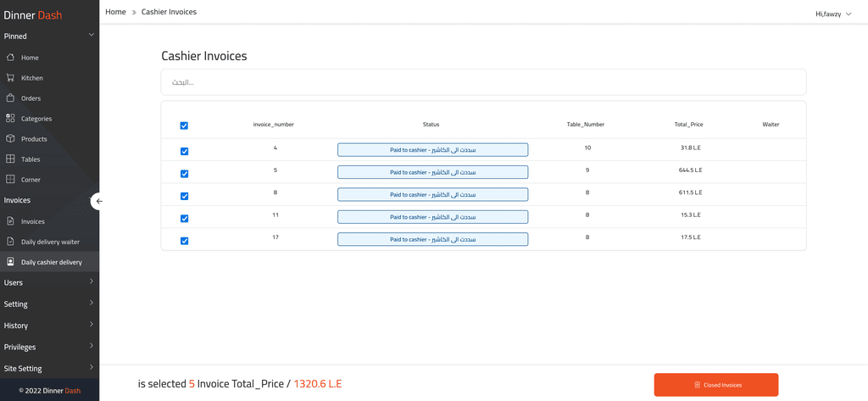Screen dimensions: 868x401
Task: Collapse sidebar with the round arrow button
Action: pos(98,201)
